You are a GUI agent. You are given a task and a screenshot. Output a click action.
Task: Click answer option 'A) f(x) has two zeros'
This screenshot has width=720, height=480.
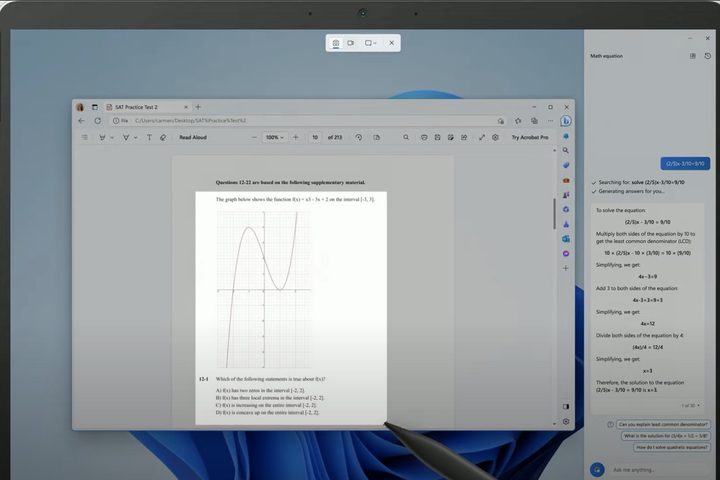point(260,390)
